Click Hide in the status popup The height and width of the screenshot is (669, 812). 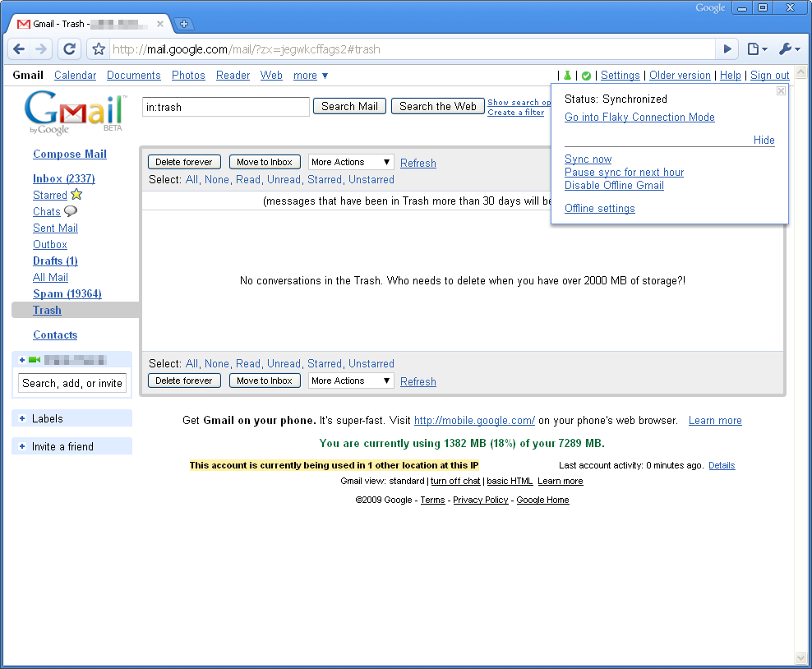tap(764, 140)
